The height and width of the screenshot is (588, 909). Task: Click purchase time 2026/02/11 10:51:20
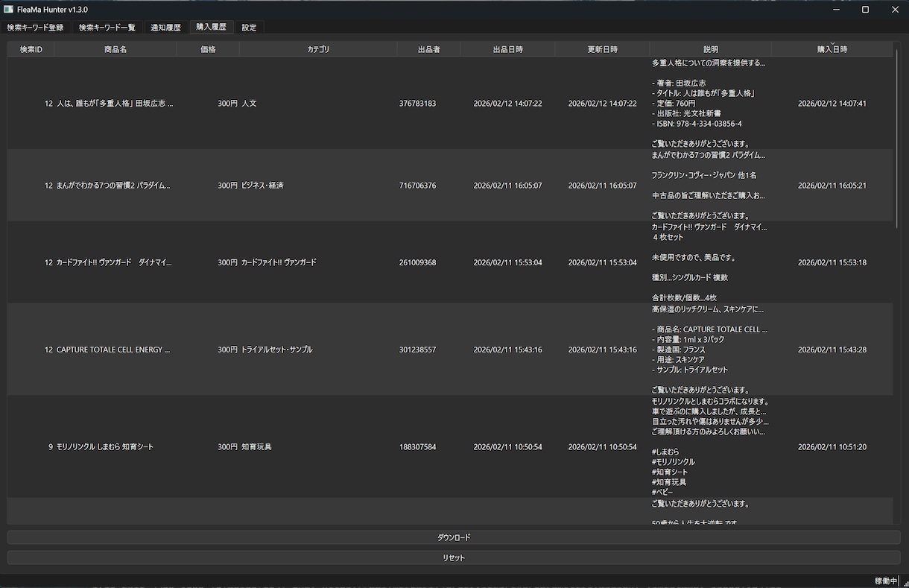pyautogui.click(x=832, y=447)
